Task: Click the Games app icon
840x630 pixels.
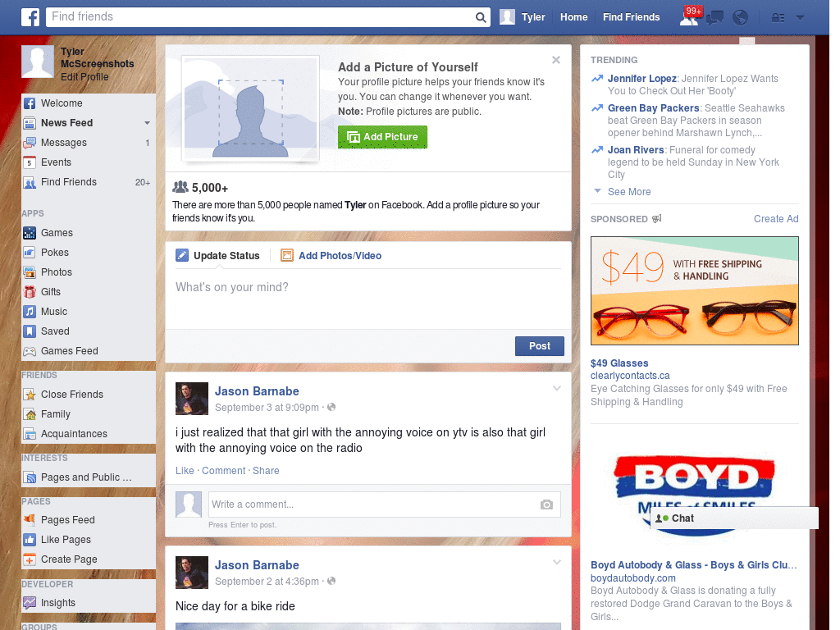Action: pyautogui.click(x=30, y=233)
